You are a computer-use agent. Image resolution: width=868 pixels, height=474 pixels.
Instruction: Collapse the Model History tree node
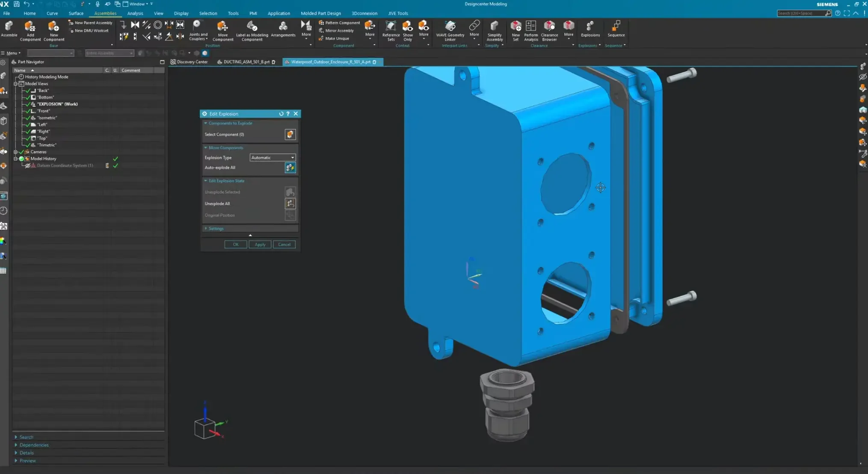tap(16, 159)
